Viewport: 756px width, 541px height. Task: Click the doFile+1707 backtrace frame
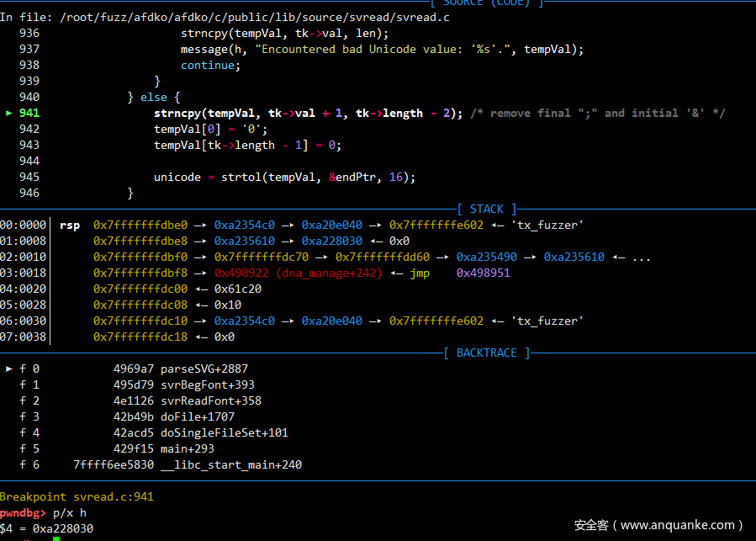[x=198, y=416]
